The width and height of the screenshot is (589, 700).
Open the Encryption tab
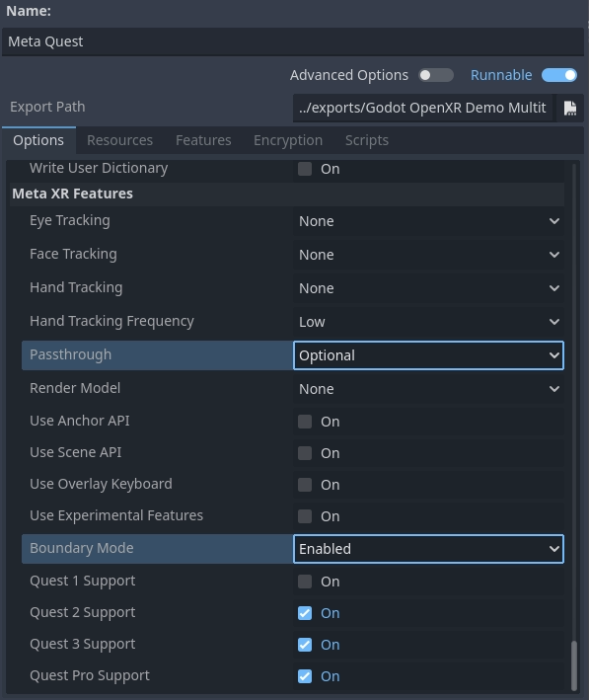pos(288,140)
